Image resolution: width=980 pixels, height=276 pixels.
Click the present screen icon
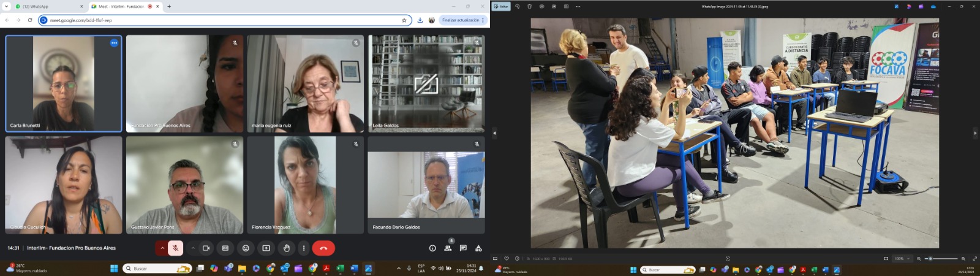point(266,248)
